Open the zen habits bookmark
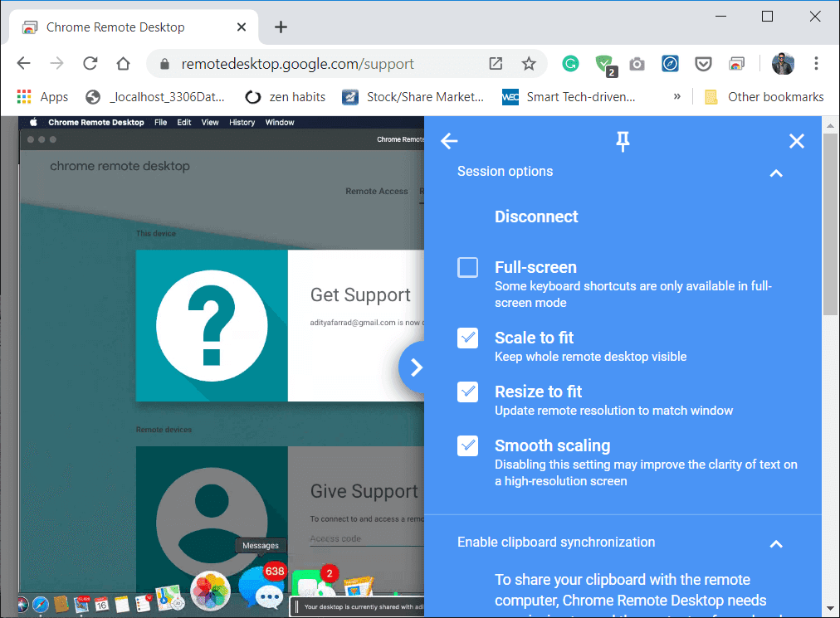 [285, 97]
